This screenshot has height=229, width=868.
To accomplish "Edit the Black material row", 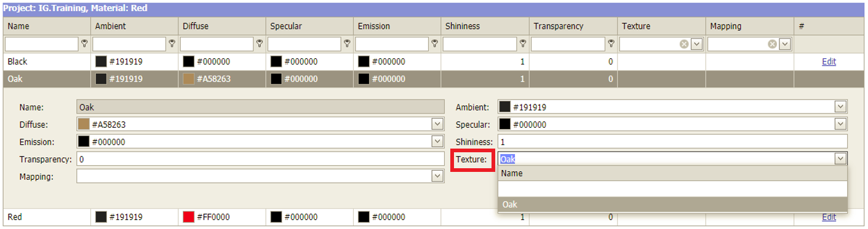I will click(x=829, y=61).
